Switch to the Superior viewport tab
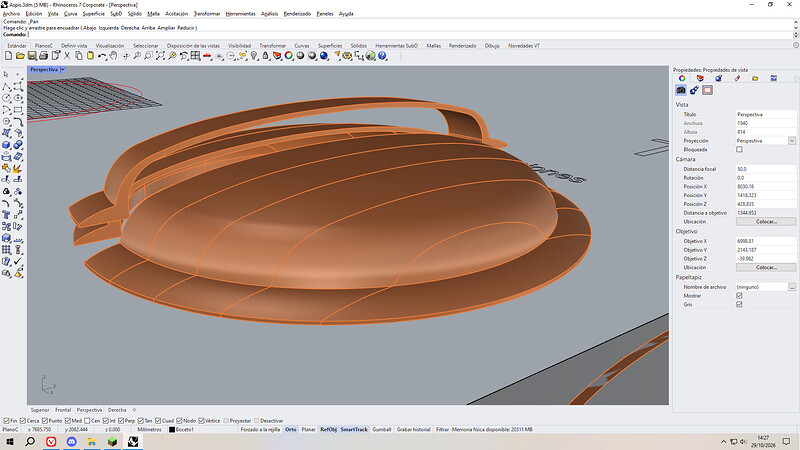The width and height of the screenshot is (800, 450). coord(40,410)
